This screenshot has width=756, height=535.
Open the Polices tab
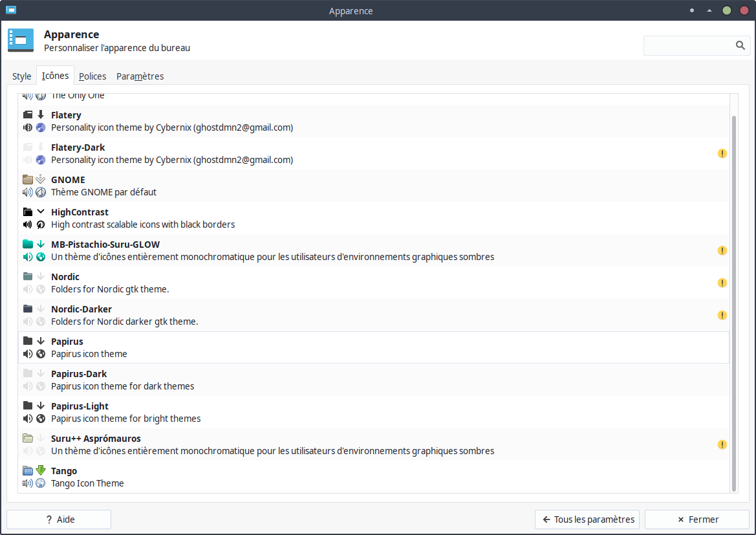(x=92, y=76)
